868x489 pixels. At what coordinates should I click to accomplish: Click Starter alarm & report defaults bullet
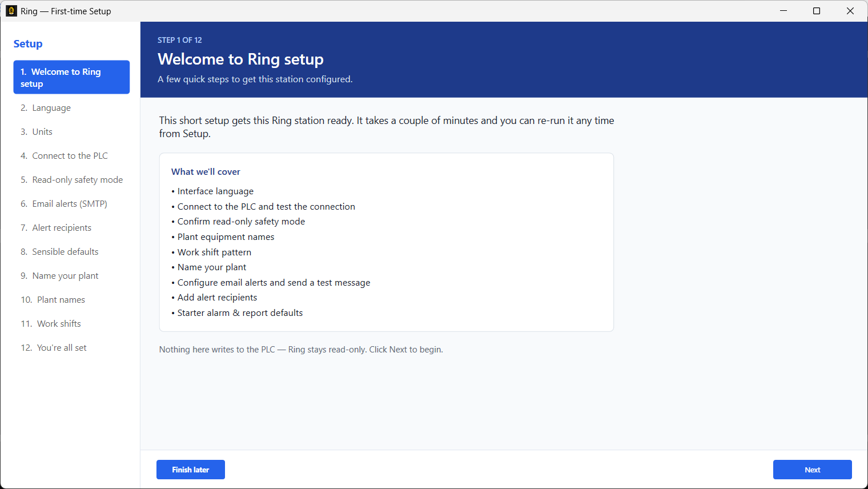click(x=237, y=313)
